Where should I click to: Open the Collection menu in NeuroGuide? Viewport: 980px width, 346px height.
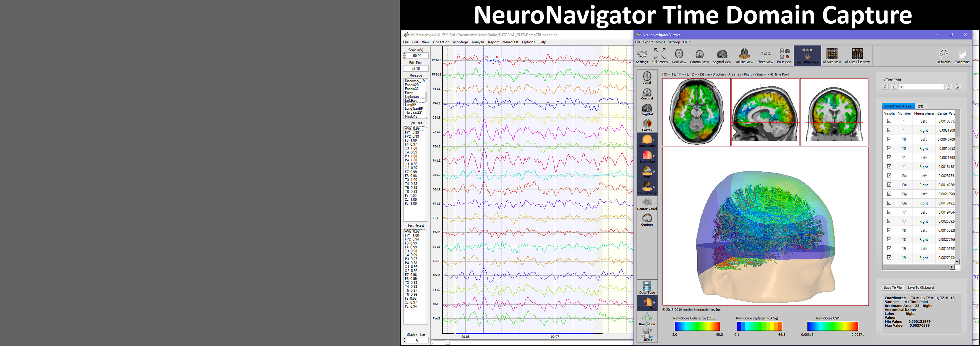(441, 42)
